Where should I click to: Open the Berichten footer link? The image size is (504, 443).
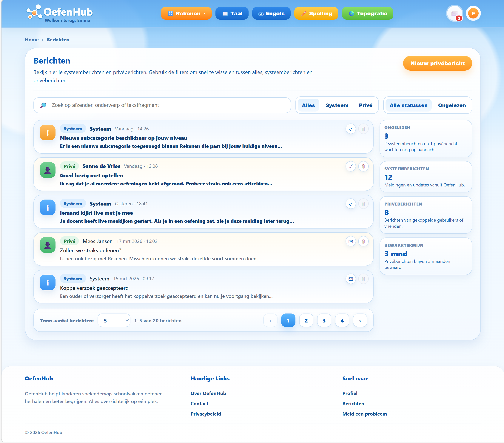353,404
